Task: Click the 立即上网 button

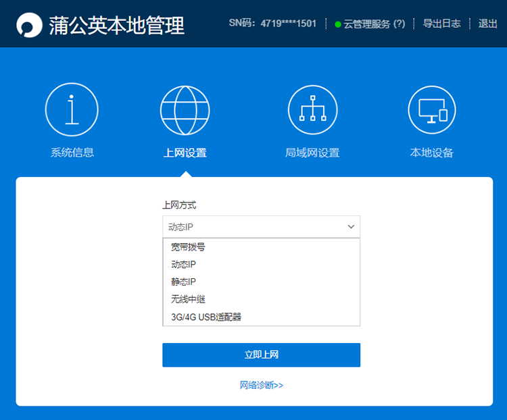Action: [x=261, y=355]
